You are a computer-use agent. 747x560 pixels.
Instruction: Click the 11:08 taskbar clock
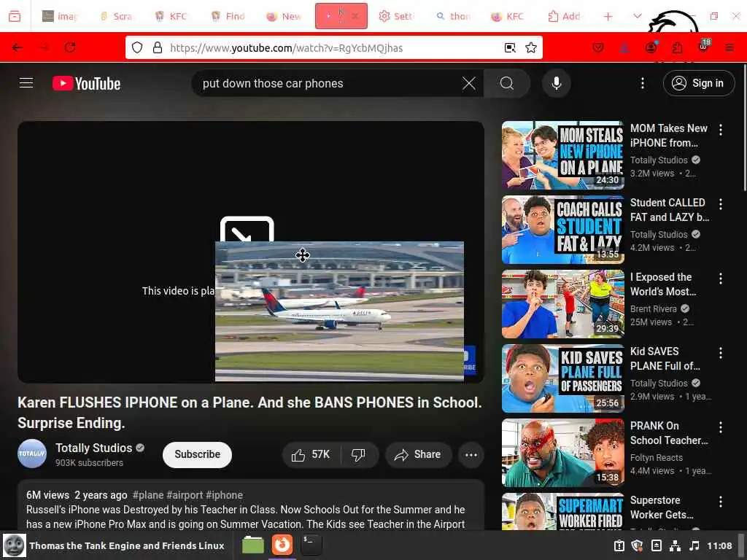click(x=719, y=545)
